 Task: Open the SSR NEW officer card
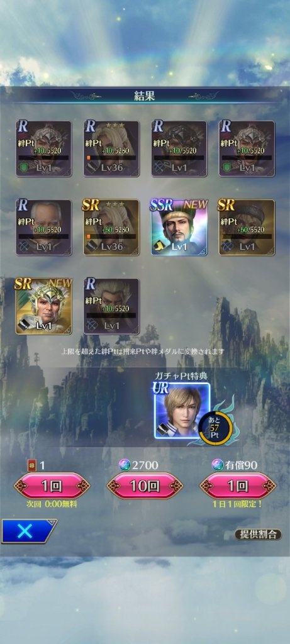tap(179, 228)
